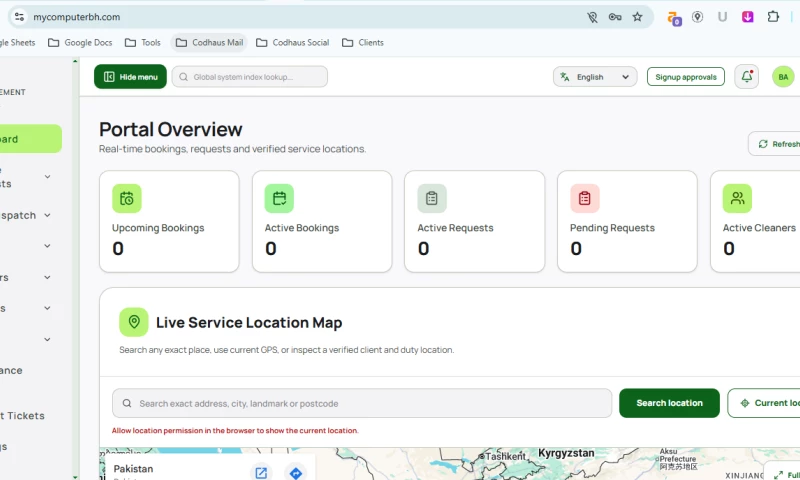Click the blocked location icon in address bar

point(592,17)
